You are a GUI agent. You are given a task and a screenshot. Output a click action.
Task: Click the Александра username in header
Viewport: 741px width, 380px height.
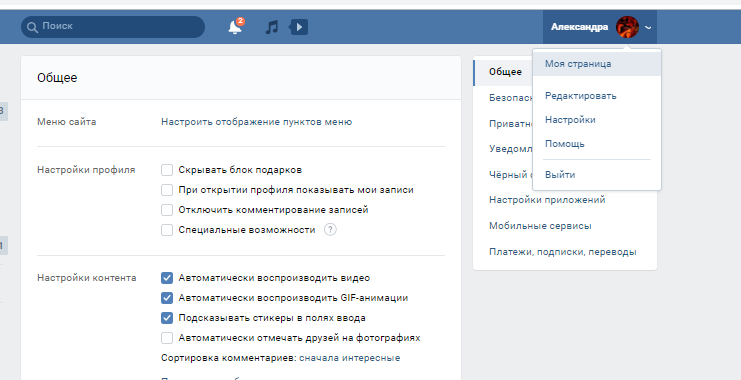coord(579,27)
